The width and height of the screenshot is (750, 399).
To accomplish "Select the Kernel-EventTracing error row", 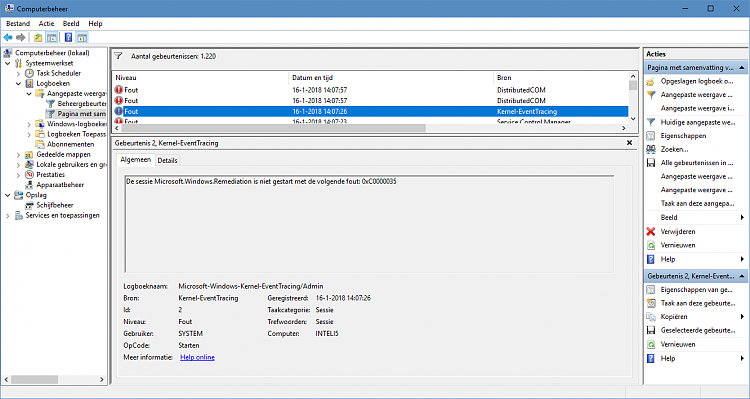I will (370, 111).
